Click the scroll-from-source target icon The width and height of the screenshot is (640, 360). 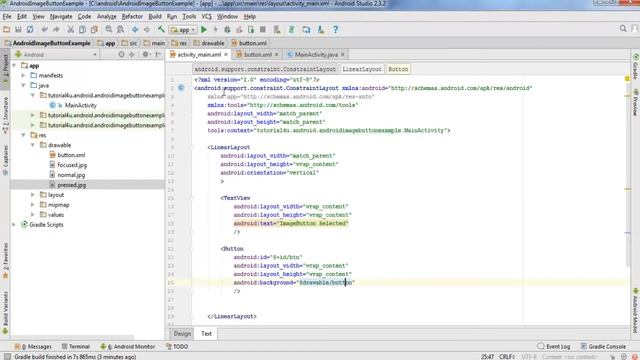click(x=121, y=54)
